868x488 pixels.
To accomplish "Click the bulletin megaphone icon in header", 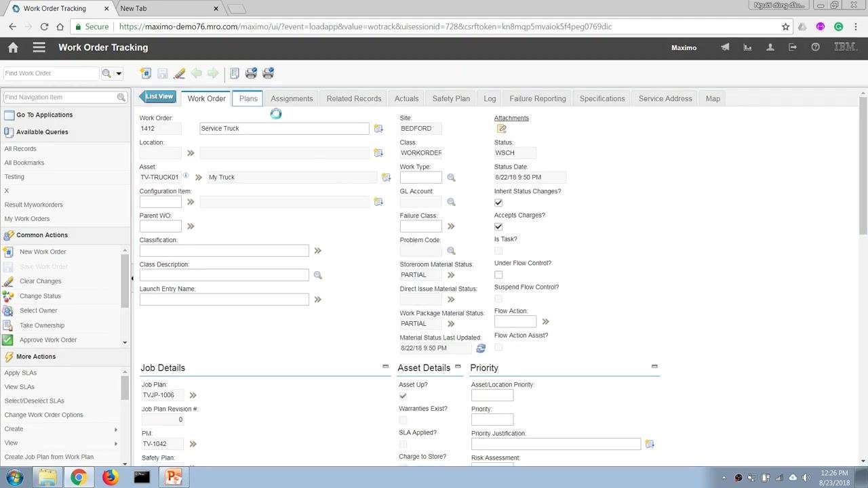I will (x=725, y=47).
